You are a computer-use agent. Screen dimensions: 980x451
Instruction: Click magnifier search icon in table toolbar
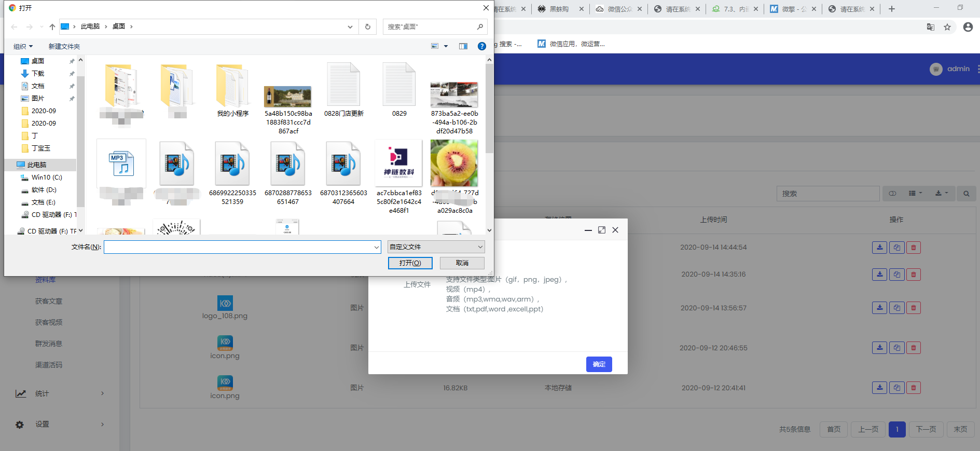tap(966, 194)
